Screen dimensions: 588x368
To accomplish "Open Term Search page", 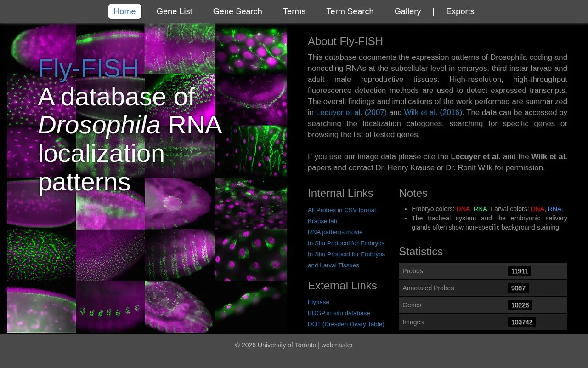I will click(350, 11).
